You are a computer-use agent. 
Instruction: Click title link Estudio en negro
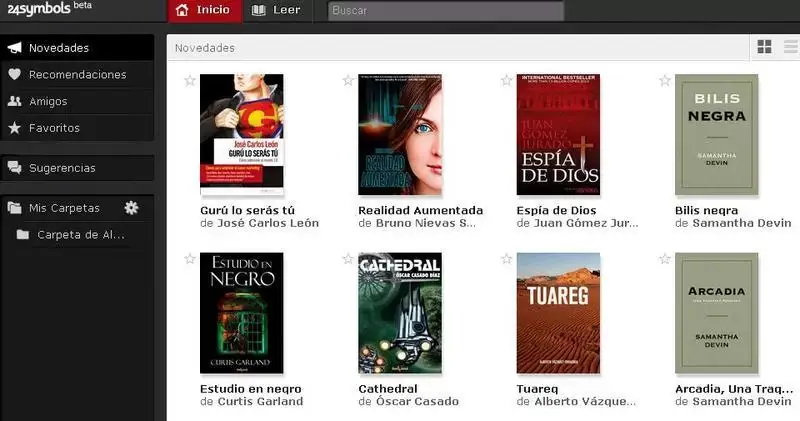pos(251,389)
